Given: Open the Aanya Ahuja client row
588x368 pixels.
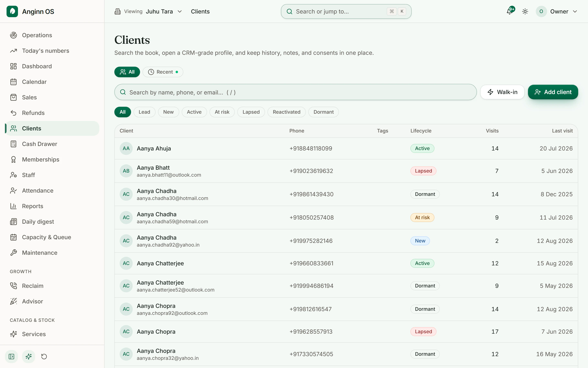Looking at the screenshot, I should click(x=346, y=148).
